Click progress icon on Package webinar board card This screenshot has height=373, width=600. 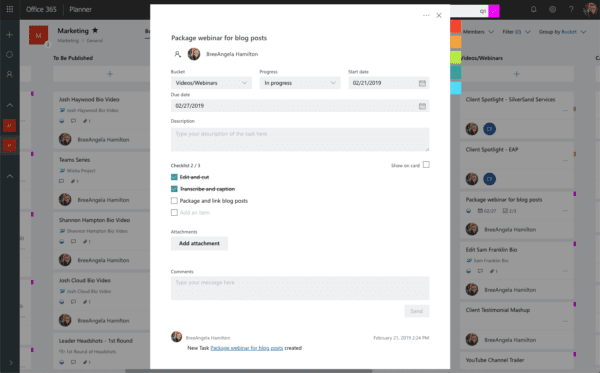click(x=468, y=211)
